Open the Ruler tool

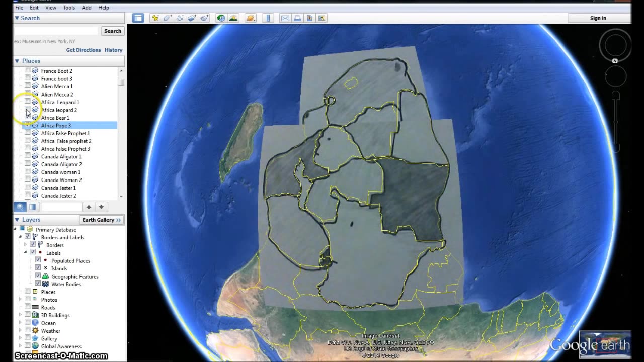click(268, 18)
